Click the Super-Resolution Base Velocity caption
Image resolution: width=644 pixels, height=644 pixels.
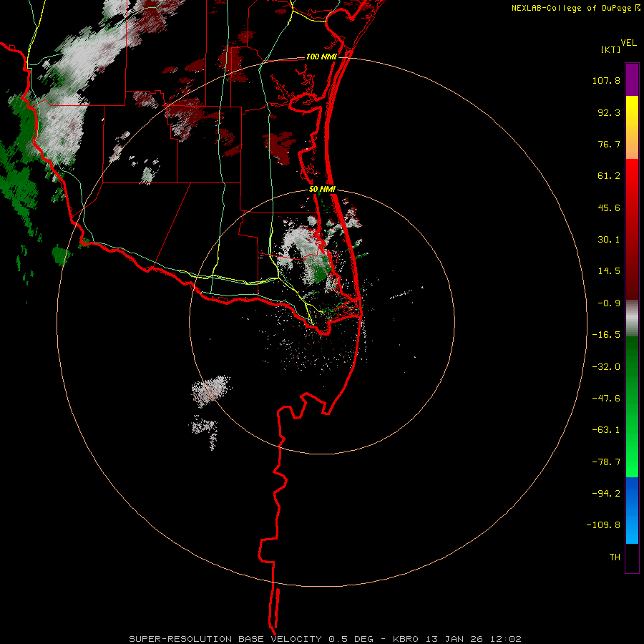(325, 639)
